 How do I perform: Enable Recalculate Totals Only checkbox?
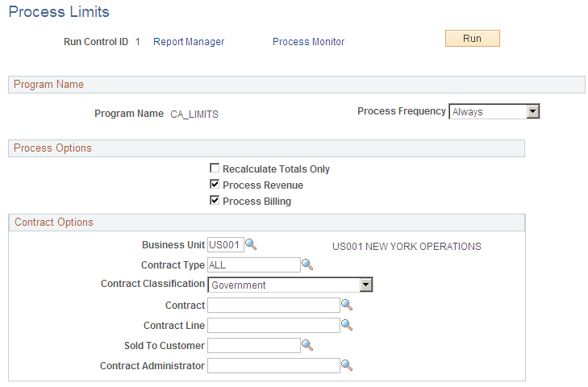(x=215, y=169)
